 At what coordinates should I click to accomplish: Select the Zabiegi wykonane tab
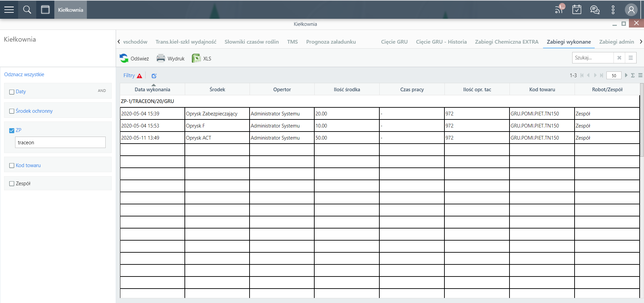[x=569, y=42]
